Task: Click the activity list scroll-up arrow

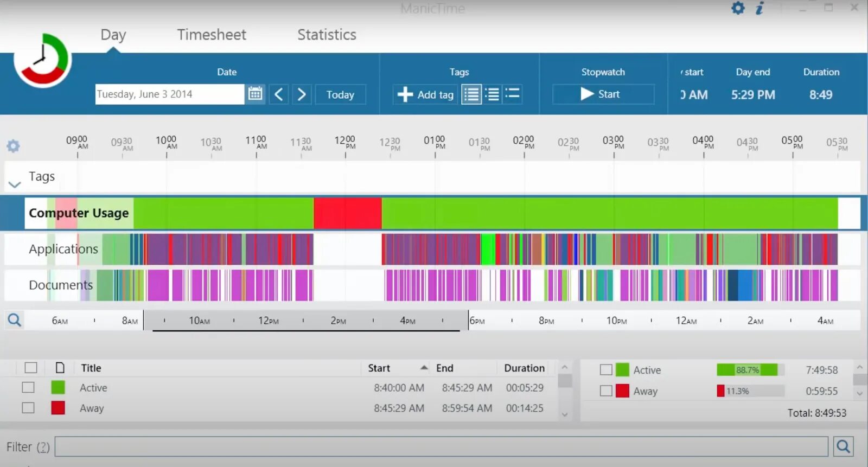Action: click(564, 367)
